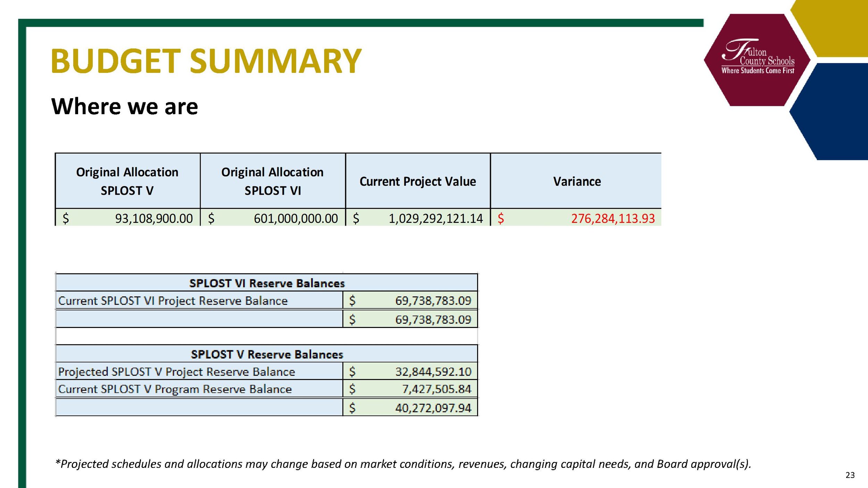Select the projected schedules footnote text

(x=403, y=464)
